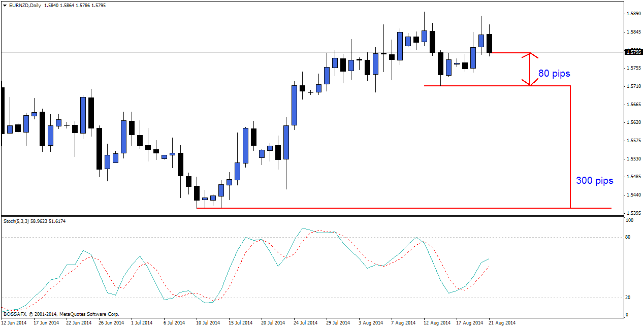Select the 300 pips text label
This screenshot has height=327, width=644.
(594, 180)
